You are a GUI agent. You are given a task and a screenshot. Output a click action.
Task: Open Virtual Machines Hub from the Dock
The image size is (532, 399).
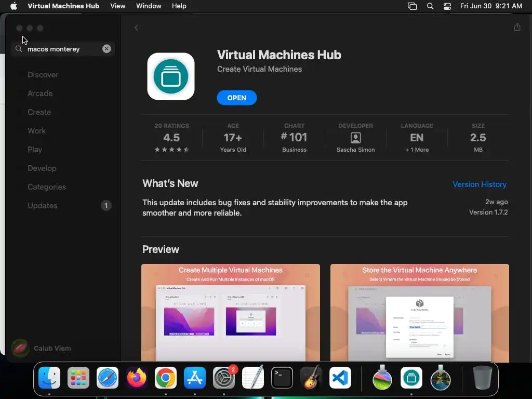[411, 378]
